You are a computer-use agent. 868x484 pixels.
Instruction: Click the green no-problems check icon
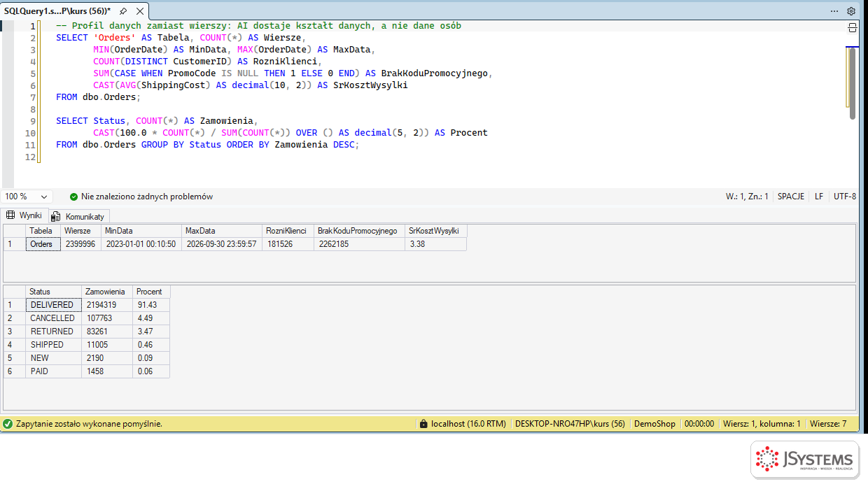pos(73,197)
